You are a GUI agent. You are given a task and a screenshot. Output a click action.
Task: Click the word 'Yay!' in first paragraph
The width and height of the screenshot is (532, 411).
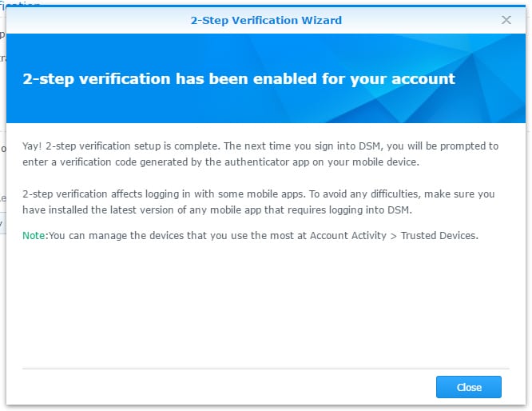coord(32,146)
